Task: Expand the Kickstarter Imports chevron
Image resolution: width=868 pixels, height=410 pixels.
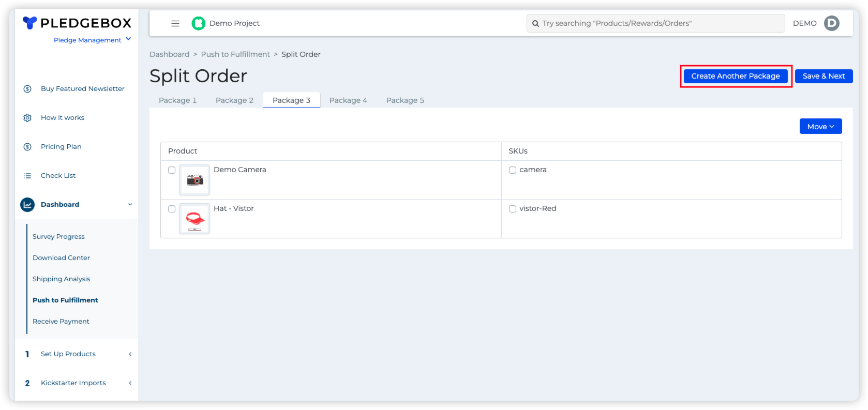Action: point(130,383)
